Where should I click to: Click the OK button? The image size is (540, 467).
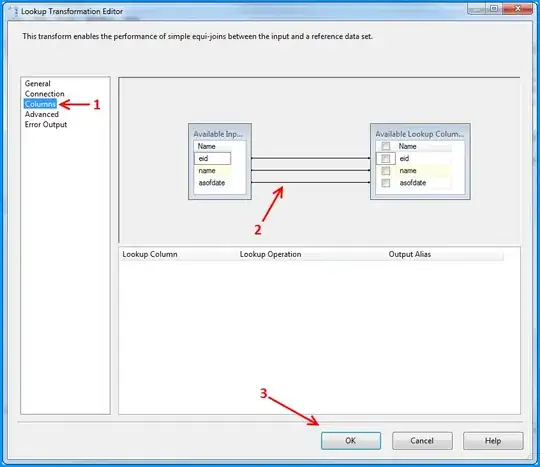tap(351, 441)
